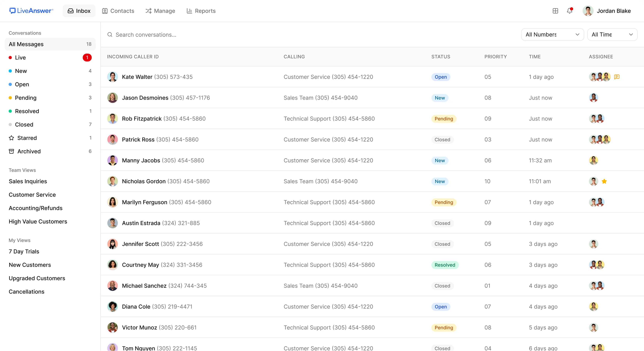Open the notifications bell

570,11
